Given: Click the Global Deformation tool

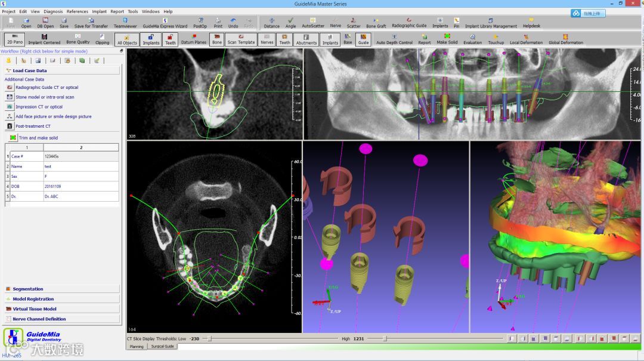Looking at the screenshot, I should point(565,39).
